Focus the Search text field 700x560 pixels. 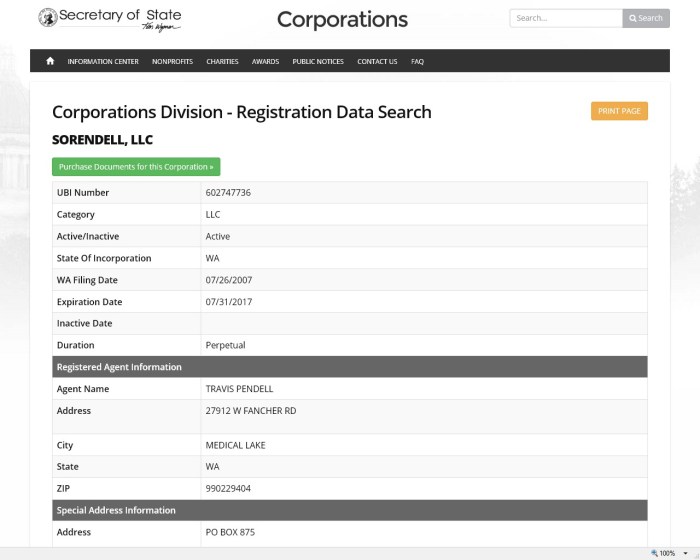pos(565,18)
